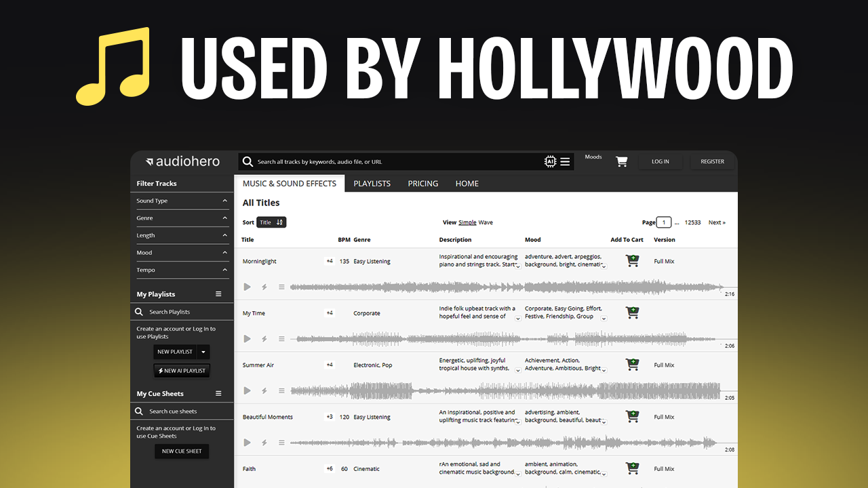Open the Home tab
Screen dimensions: 868x488
pos(467,184)
